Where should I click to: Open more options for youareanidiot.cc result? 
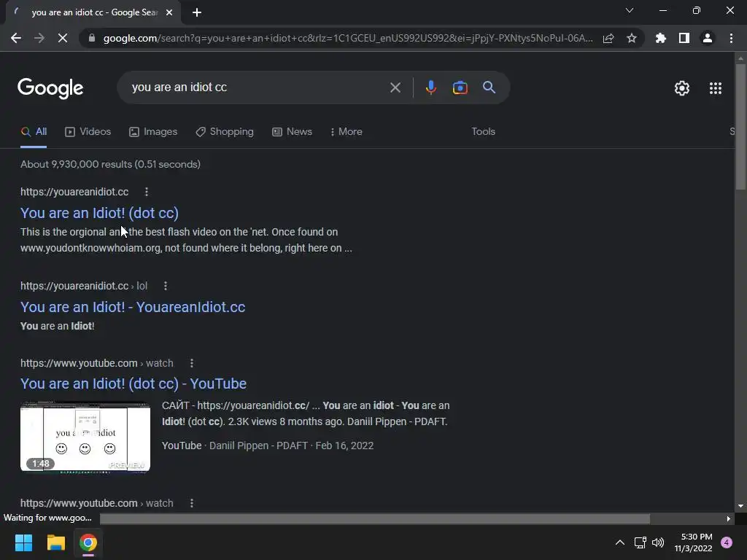[146, 192]
